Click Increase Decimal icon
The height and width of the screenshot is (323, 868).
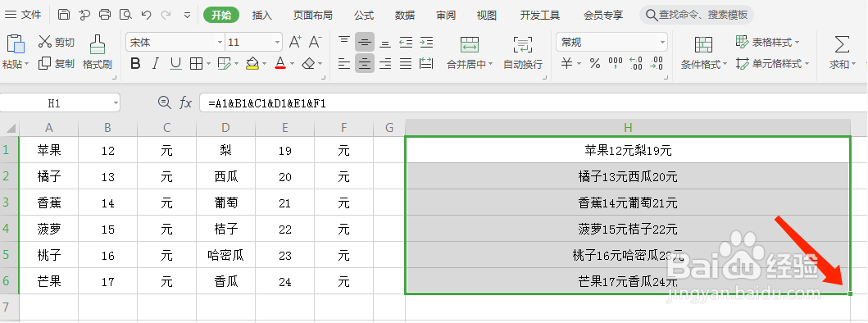coord(636,63)
